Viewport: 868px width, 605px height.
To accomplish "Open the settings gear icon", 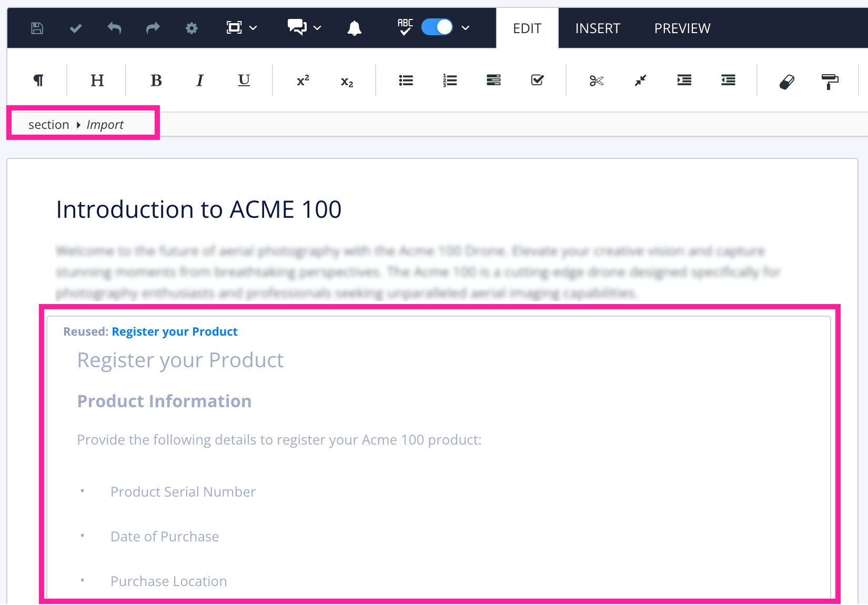I will [x=191, y=28].
